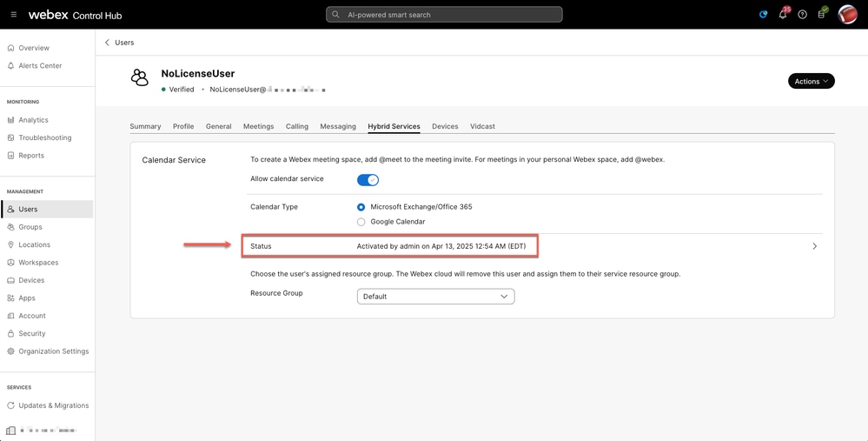
Task: Switch to the Devices tab
Action: pos(445,126)
